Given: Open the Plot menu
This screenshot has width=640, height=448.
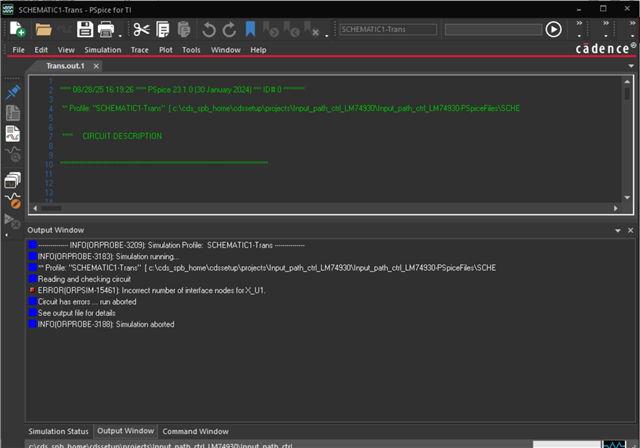Looking at the screenshot, I should 166,50.
